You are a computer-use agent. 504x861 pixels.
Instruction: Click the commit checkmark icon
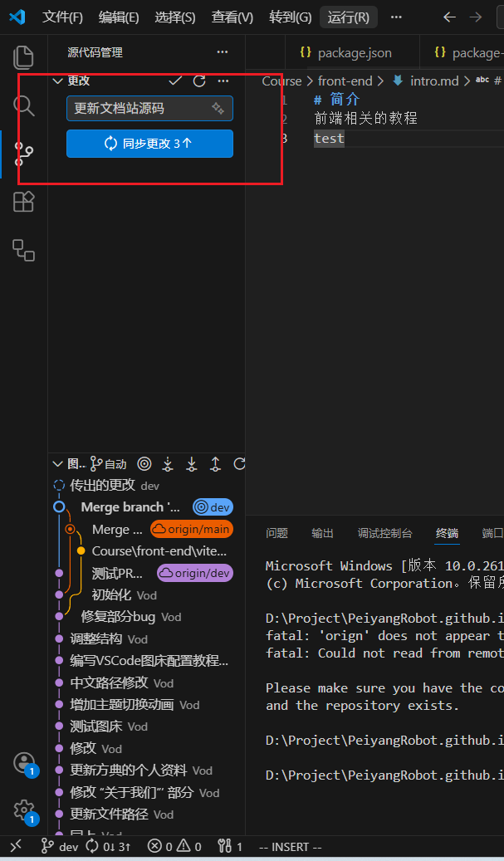(x=175, y=81)
